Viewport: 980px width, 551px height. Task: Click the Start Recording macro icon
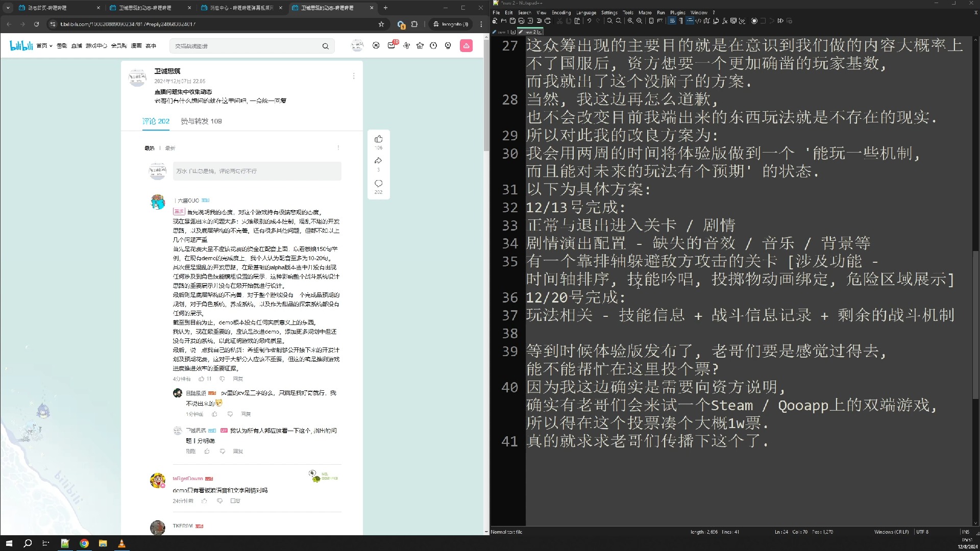pos(754,21)
